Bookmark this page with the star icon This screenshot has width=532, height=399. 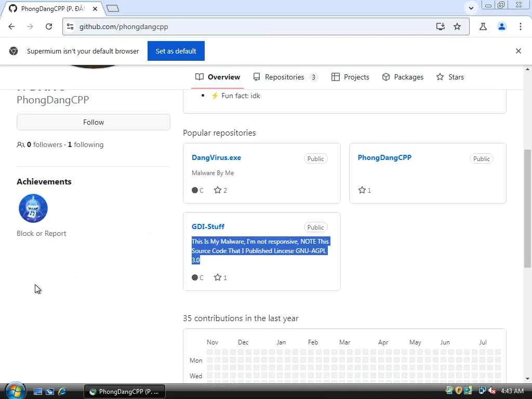(x=457, y=26)
